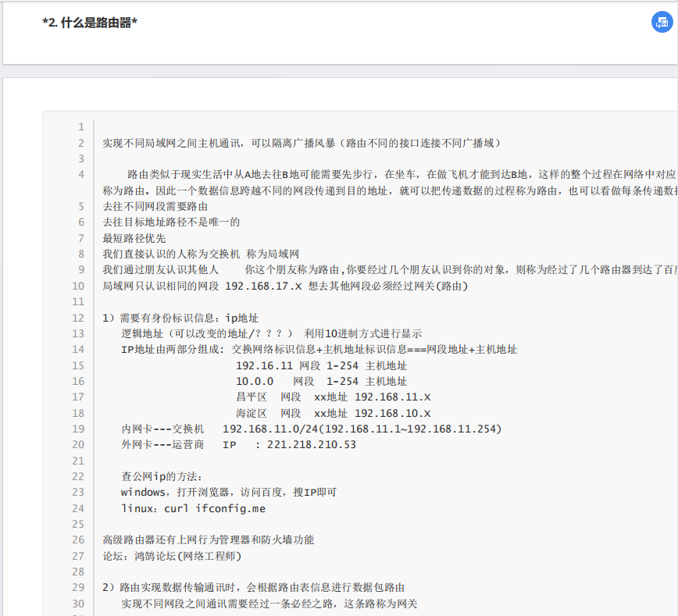Click line number 1 in gutter
Viewport: 678px width, 616px height.
tap(81, 126)
